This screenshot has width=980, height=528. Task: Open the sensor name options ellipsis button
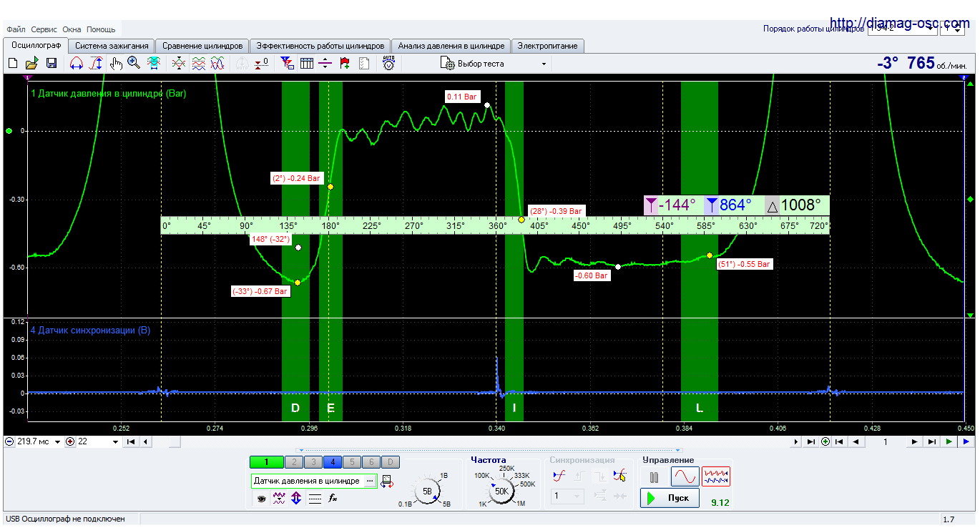pyautogui.click(x=370, y=481)
